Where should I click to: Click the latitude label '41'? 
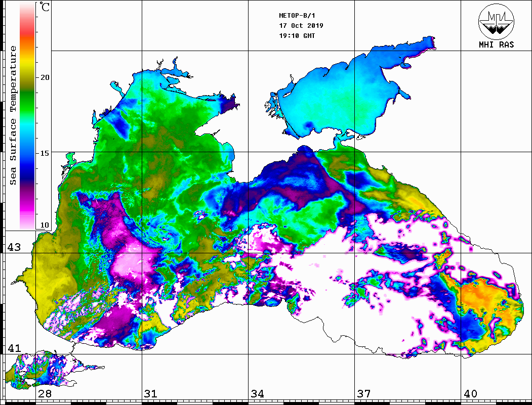coord(14,348)
